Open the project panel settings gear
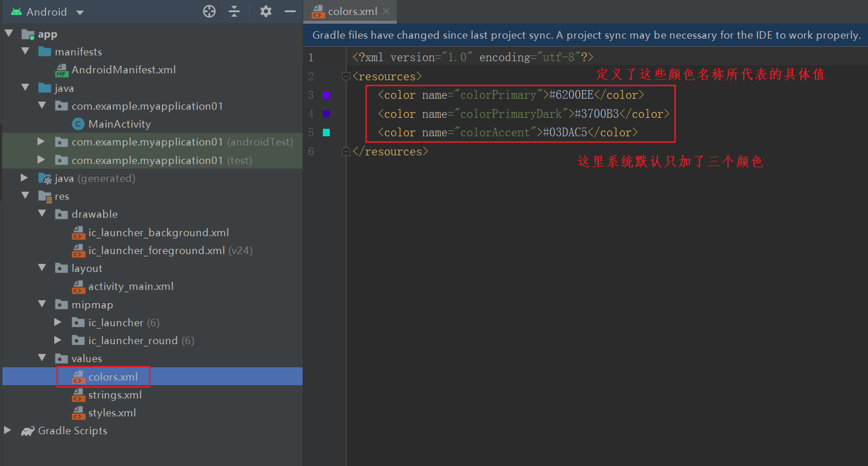The height and width of the screenshot is (466, 868). pos(266,12)
